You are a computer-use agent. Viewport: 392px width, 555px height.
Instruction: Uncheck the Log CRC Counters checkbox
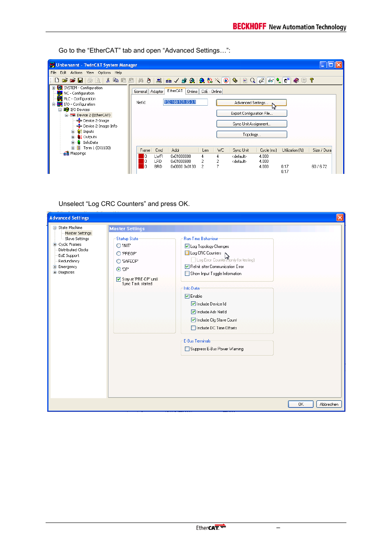point(187,253)
